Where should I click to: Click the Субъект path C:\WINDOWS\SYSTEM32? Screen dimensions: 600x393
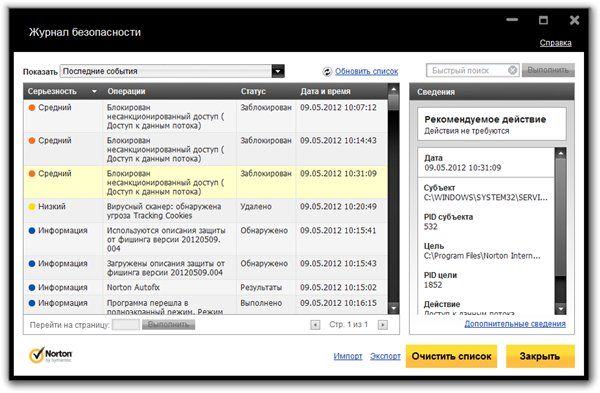486,197
